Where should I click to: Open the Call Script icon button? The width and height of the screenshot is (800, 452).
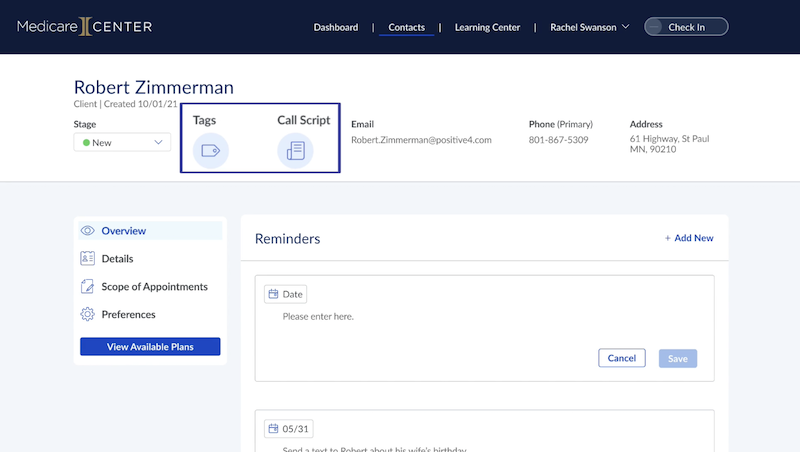point(295,150)
